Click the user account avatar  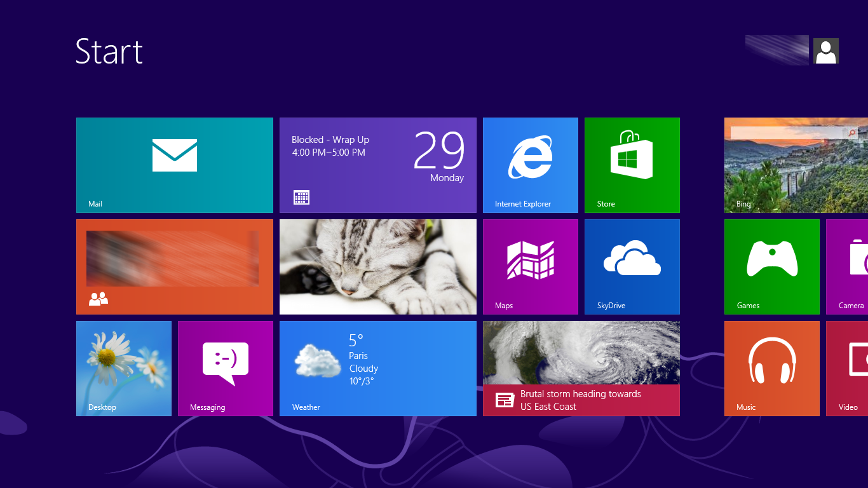[826, 51]
